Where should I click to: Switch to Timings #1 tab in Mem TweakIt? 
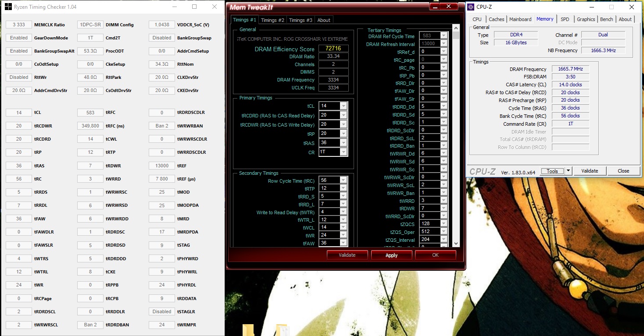tap(245, 20)
